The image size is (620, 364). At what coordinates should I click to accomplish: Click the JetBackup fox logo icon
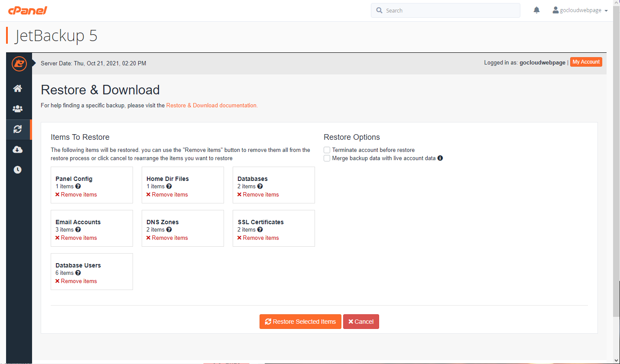pyautogui.click(x=19, y=64)
